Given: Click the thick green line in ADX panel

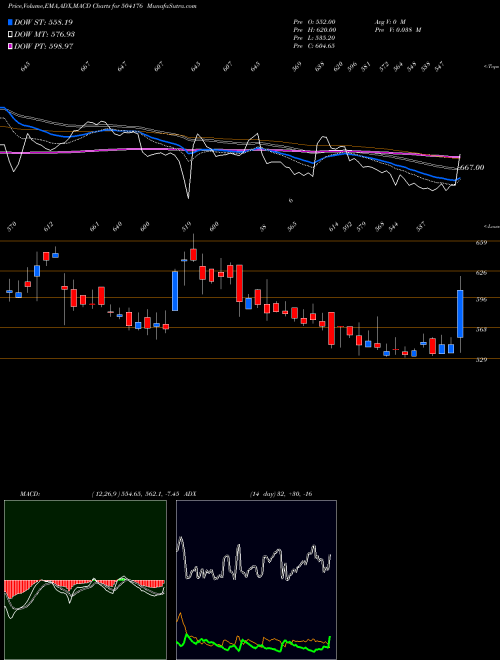Looking at the screenshot, I should 253,642.
